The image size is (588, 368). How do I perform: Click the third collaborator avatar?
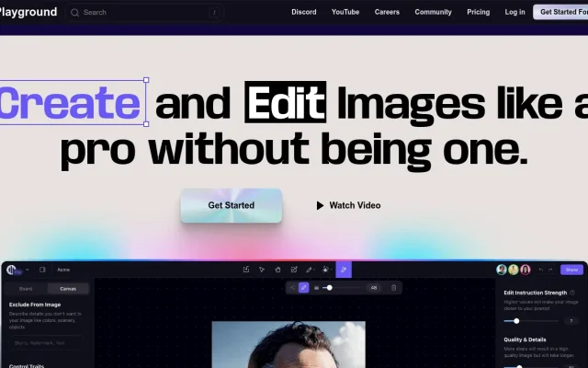click(526, 270)
